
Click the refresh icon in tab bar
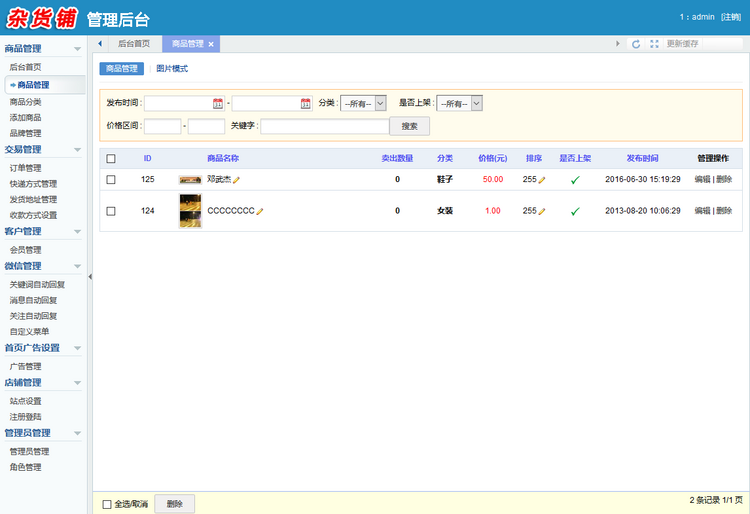[x=636, y=44]
